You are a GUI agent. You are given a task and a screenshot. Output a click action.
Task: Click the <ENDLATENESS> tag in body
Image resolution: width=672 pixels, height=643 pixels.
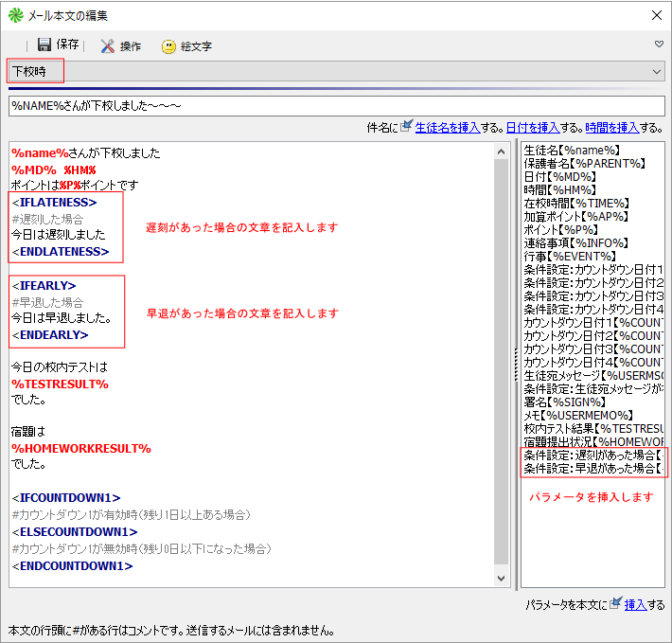(61, 252)
